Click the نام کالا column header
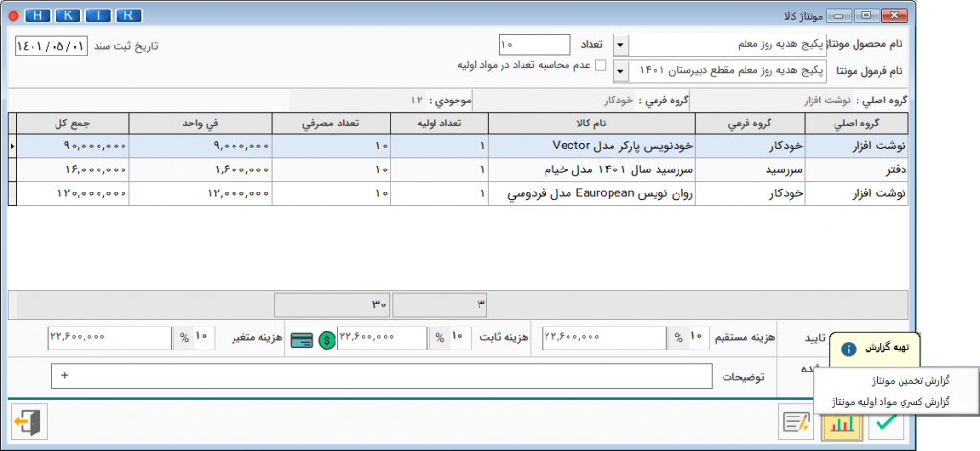 pyautogui.click(x=591, y=124)
